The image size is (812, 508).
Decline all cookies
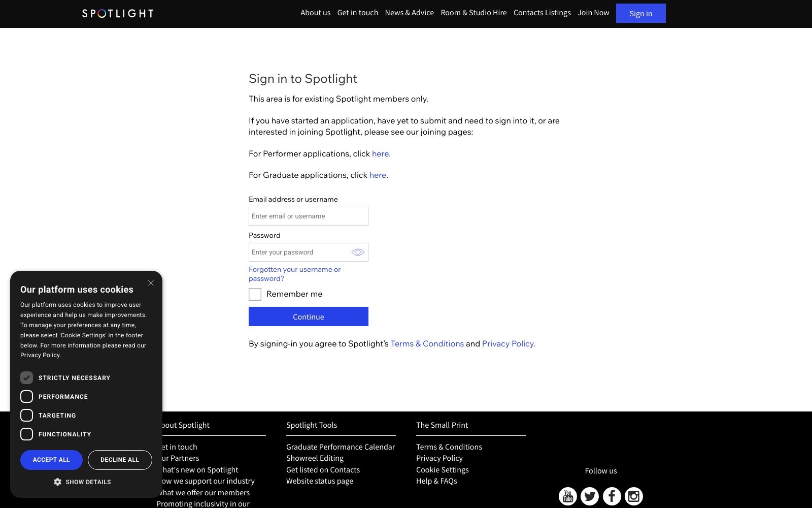click(x=120, y=460)
